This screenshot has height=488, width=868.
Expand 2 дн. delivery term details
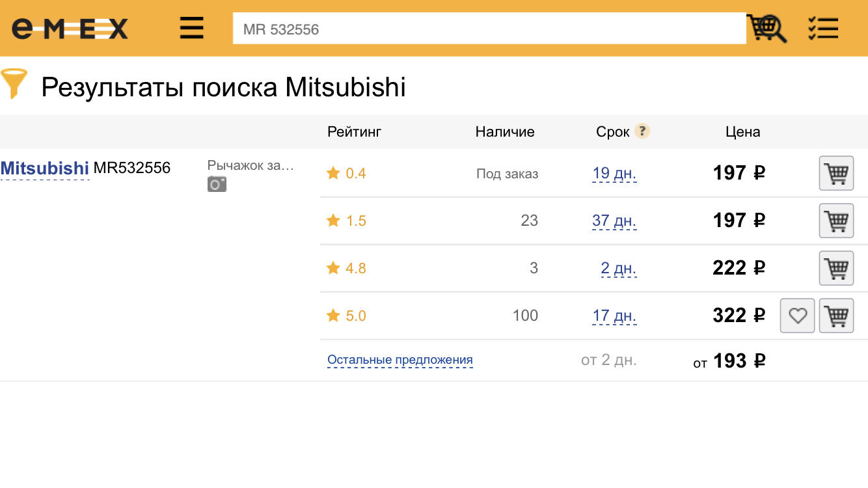618,268
